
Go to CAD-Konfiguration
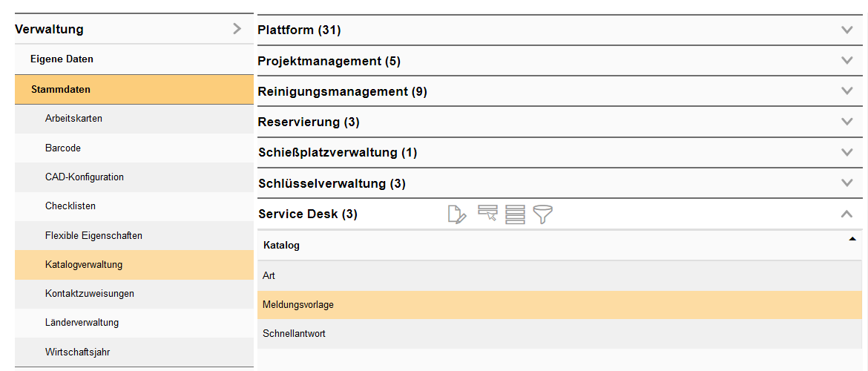84,177
